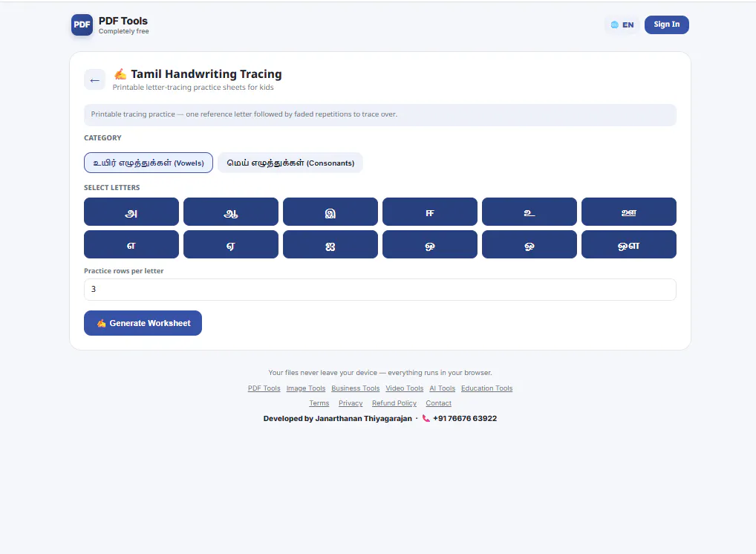756x554 pixels.
Task: Toggle the ஓ tile just before ஔ
Action: tap(529, 244)
